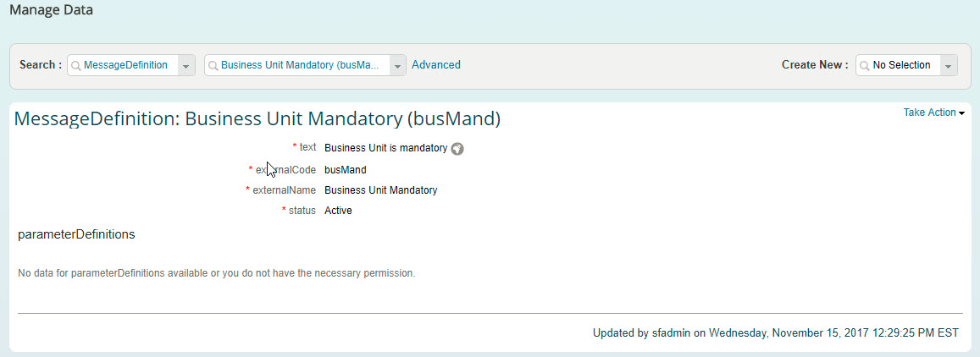Open the Business Unit Mandatory record dropdown arrow
The height and width of the screenshot is (357, 980).
coord(397,65)
